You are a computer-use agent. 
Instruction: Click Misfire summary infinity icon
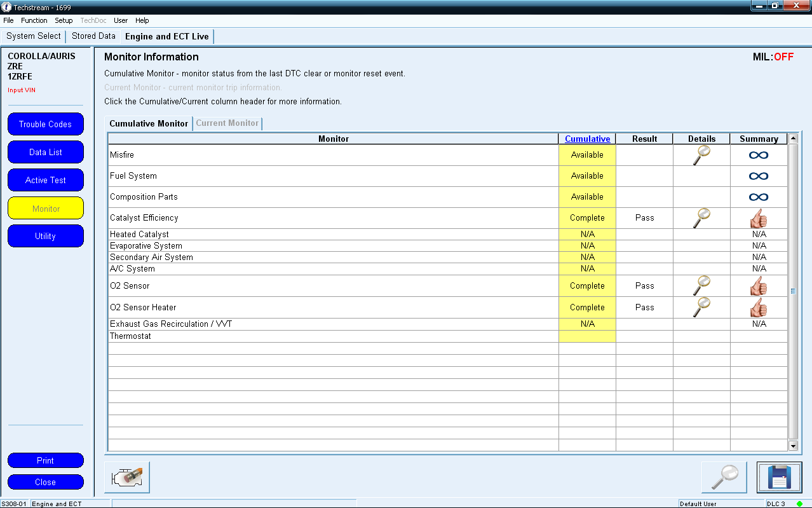click(x=759, y=155)
